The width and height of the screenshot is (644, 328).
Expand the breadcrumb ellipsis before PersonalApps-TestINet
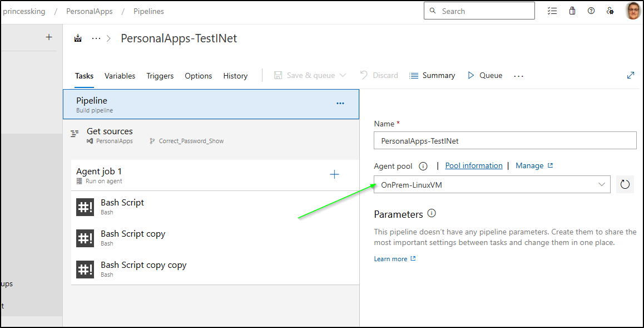click(96, 38)
